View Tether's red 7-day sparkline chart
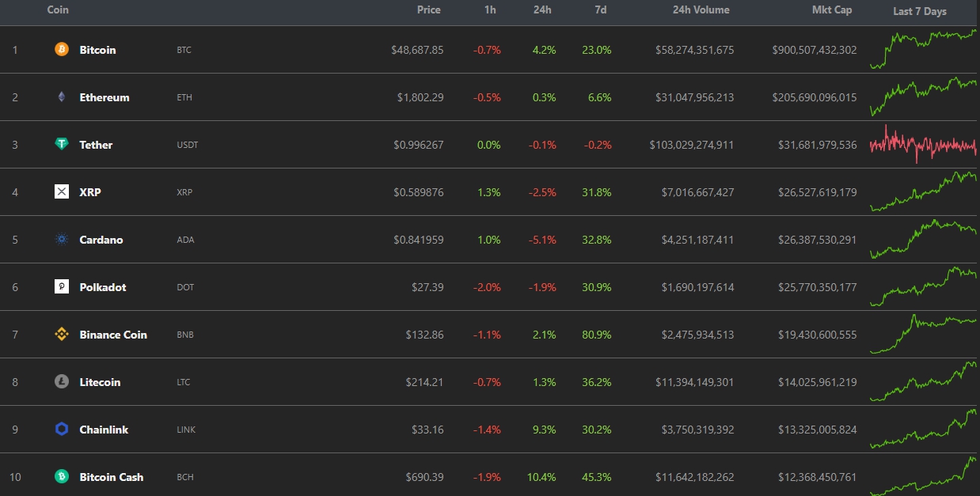Image resolution: width=980 pixels, height=496 pixels. click(923, 145)
